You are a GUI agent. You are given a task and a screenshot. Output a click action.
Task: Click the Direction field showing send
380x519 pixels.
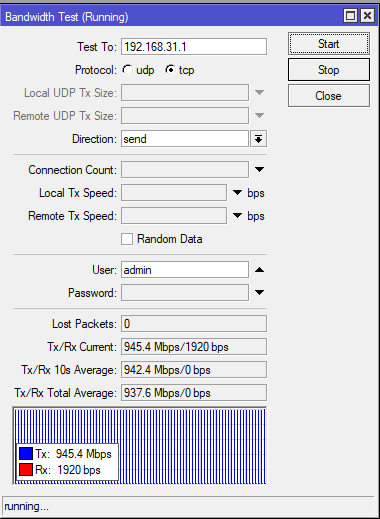click(185, 139)
